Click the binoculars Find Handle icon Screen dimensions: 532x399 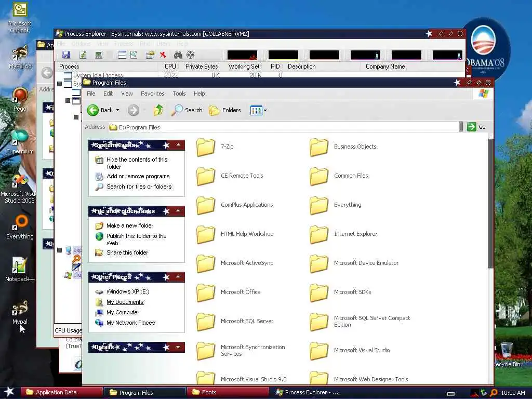(178, 55)
